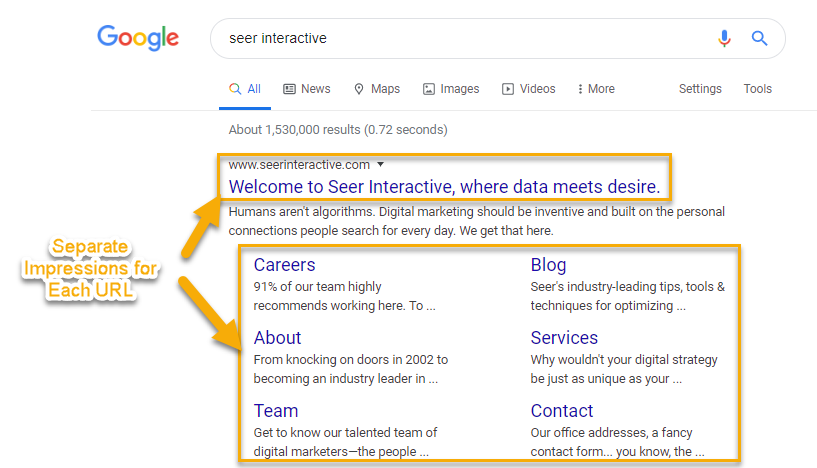The width and height of the screenshot is (817, 468).
Task: Click the Videos play icon
Action: (508, 89)
